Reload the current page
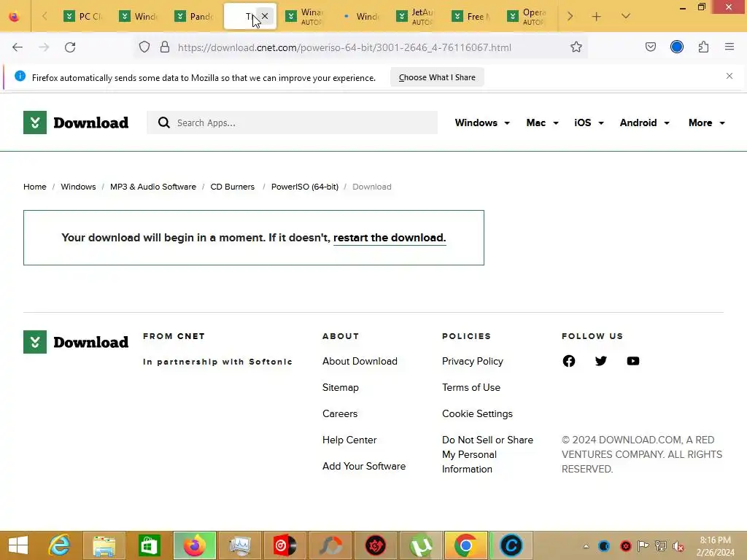 click(x=70, y=47)
